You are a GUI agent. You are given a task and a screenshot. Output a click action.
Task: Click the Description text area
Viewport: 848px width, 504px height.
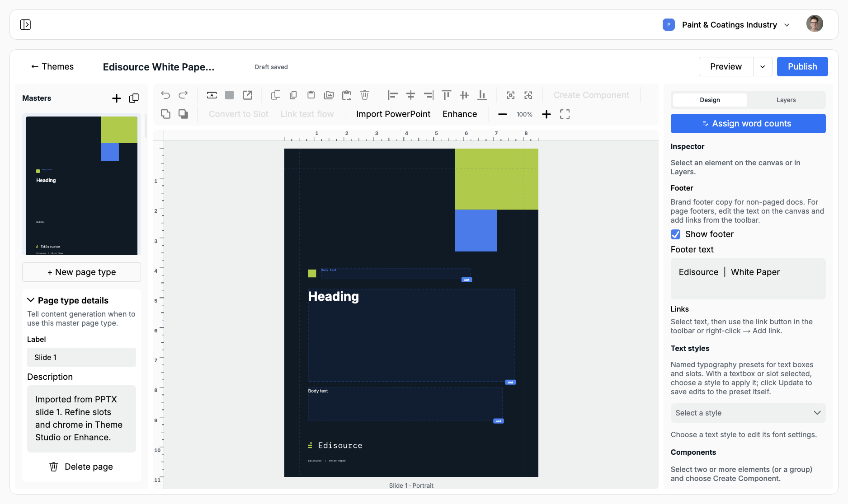pos(81,419)
